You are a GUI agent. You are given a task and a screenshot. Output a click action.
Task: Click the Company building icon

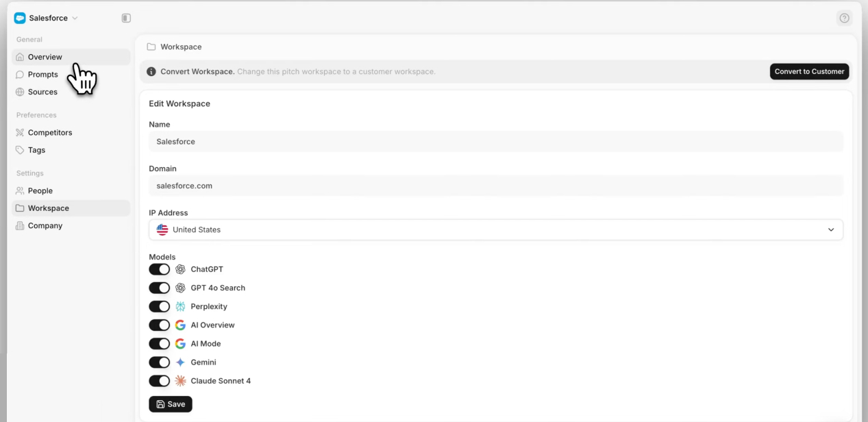pos(20,225)
